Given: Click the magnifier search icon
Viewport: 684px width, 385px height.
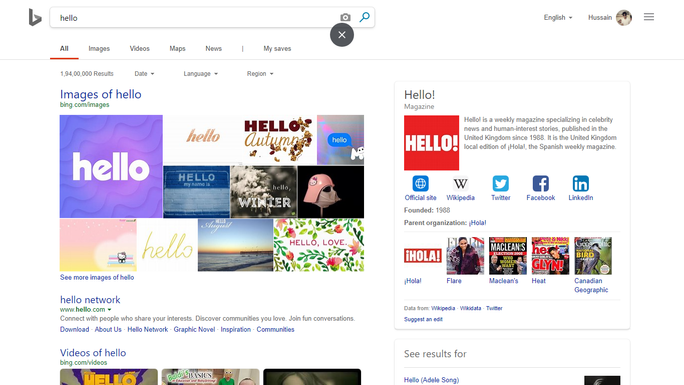Looking at the screenshot, I should 364,17.
